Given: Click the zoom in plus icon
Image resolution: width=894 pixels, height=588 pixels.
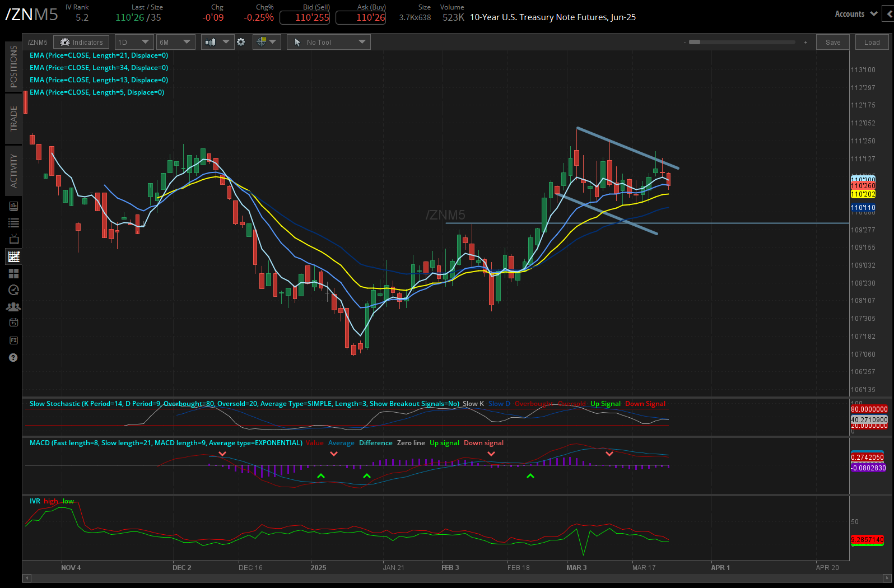Looking at the screenshot, I should [x=805, y=43].
